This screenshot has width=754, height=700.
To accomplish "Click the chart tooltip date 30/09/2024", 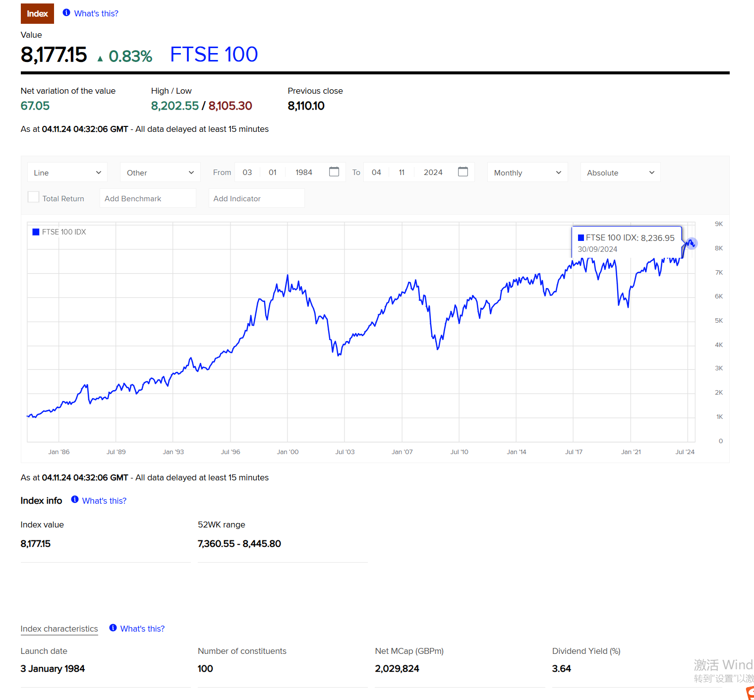I will point(597,249).
